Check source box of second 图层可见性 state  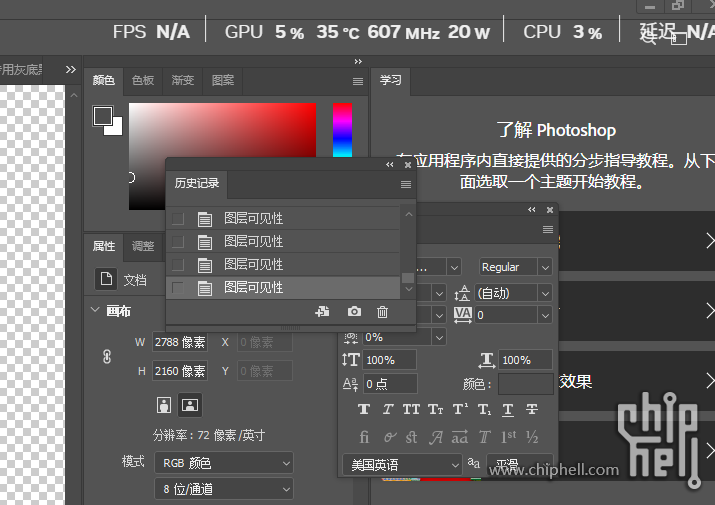(x=178, y=241)
